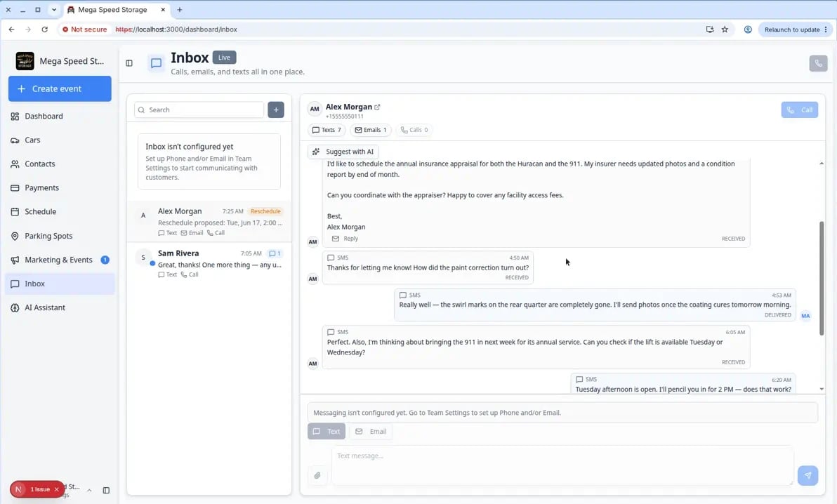This screenshot has height=504, width=837.
Task: Click the browser reload icon
Action: (x=45, y=29)
